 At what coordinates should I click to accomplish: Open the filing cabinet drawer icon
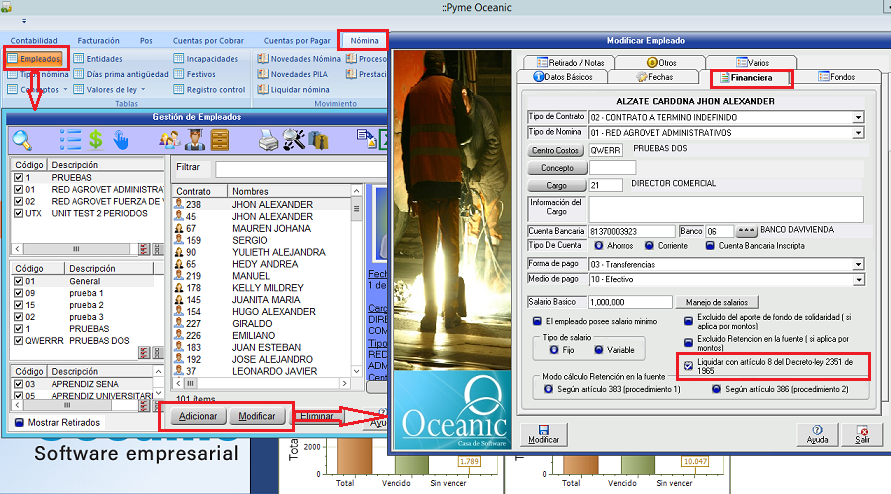220,140
